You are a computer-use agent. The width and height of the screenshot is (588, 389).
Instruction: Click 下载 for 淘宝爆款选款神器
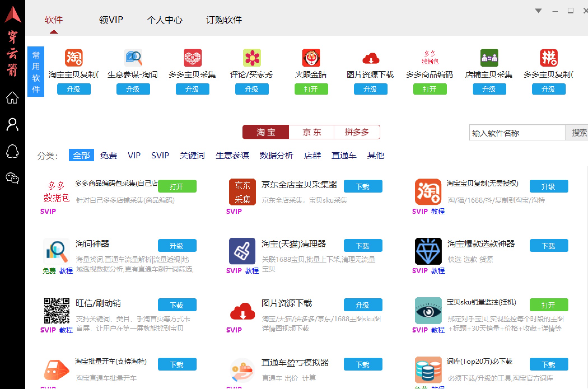click(549, 246)
